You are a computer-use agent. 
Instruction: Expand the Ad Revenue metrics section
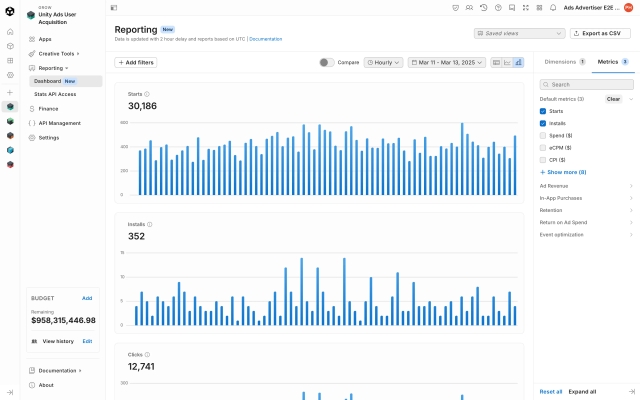coord(586,185)
